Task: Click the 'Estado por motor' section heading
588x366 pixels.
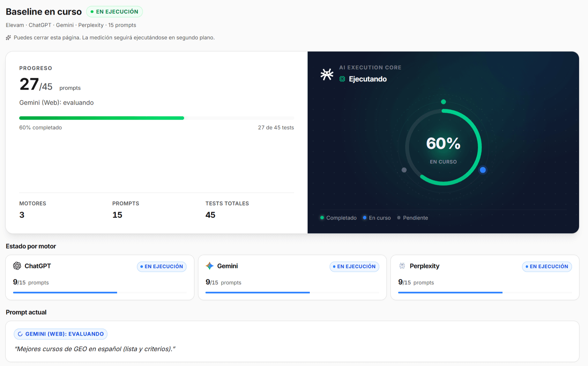Action: point(31,246)
